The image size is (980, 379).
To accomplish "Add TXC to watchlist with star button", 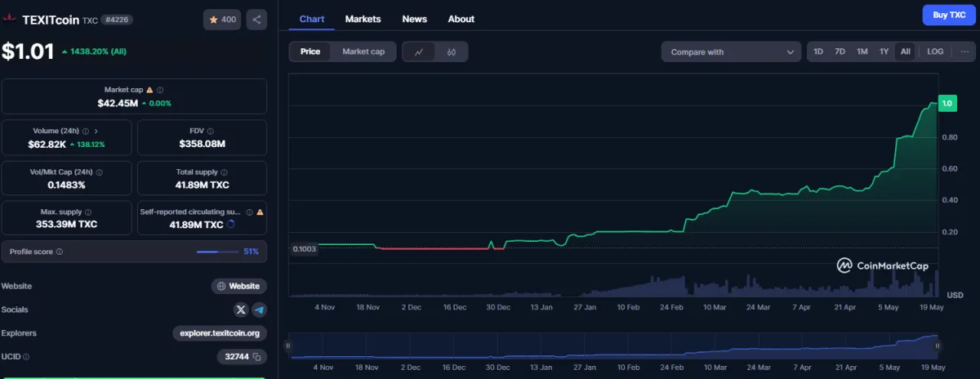I will pyautogui.click(x=222, y=20).
